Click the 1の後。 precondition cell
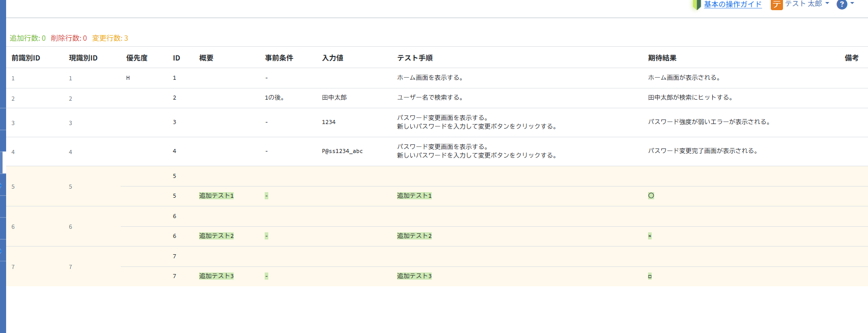This screenshot has width=868, height=333. [274, 98]
